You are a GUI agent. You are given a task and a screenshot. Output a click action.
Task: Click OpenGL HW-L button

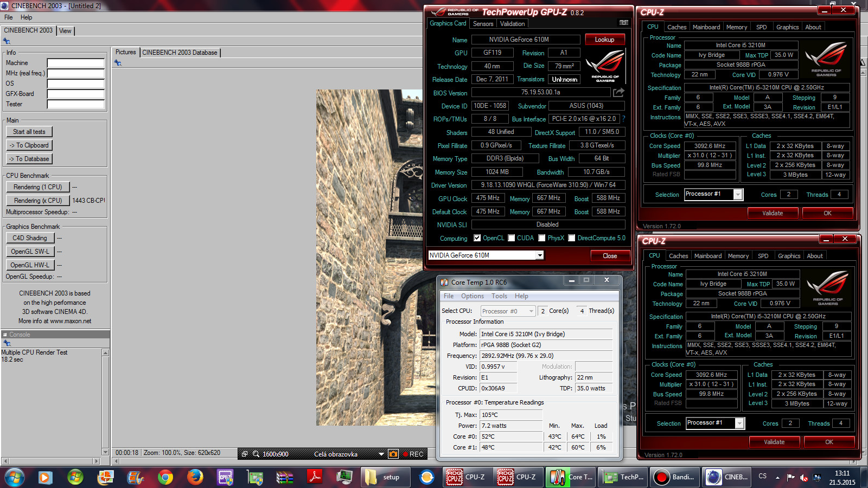click(x=30, y=265)
